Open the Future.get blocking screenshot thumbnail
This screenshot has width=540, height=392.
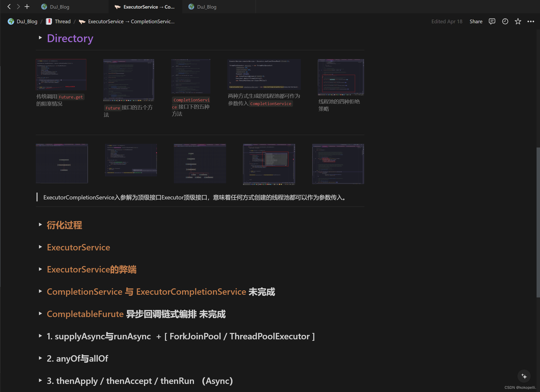coord(61,74)
